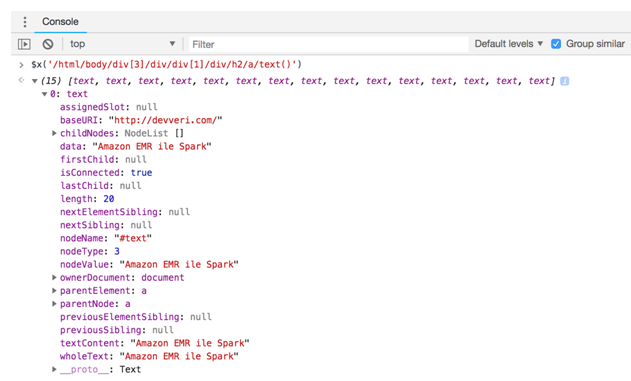Click the isConnected: true row
This screenshot has height=381, width=631.
click(x=106, y=173)
